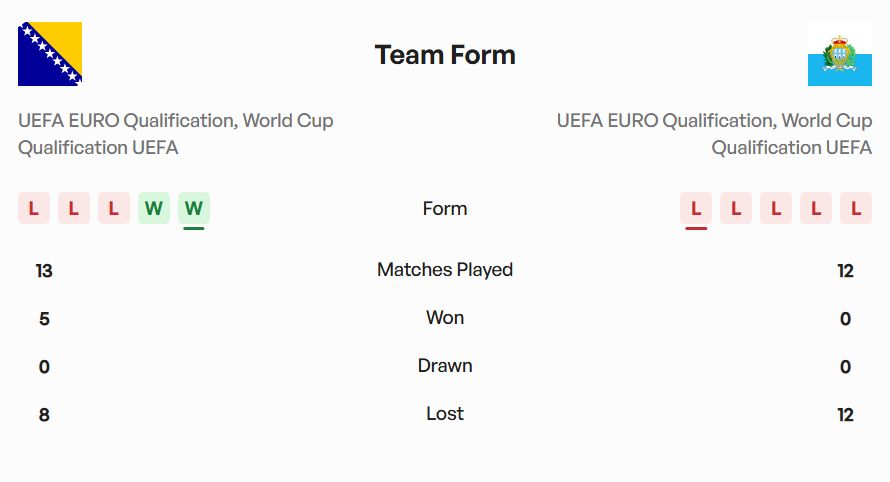This screenshot has width=890, height=482.
Task: Click the Bosnia and Herzegovina flag
Action: click(x=50, y=54)
